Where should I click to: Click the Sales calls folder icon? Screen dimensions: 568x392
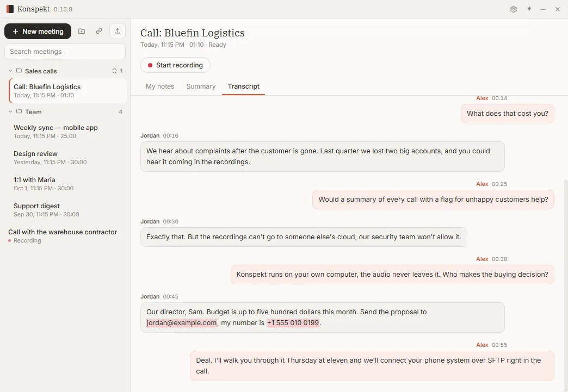click(19, 71)
